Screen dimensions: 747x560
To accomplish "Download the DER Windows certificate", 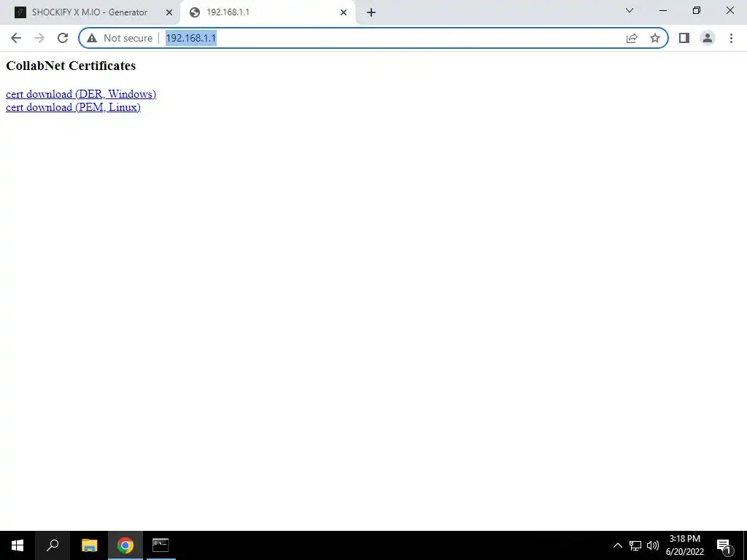I will point(81,94).
